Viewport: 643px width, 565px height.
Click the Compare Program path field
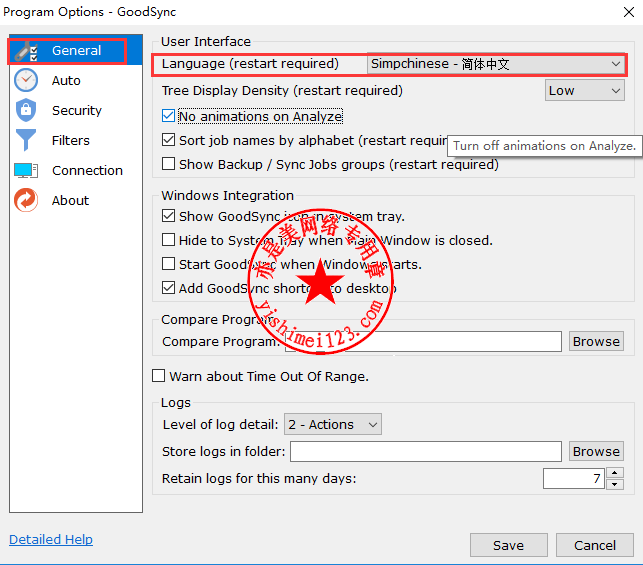coord(423,342)
